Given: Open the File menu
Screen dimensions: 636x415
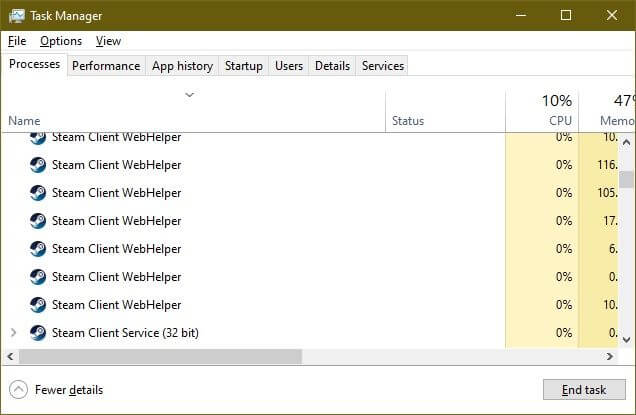Looking at the screenshot, I should tap(16, 41).
